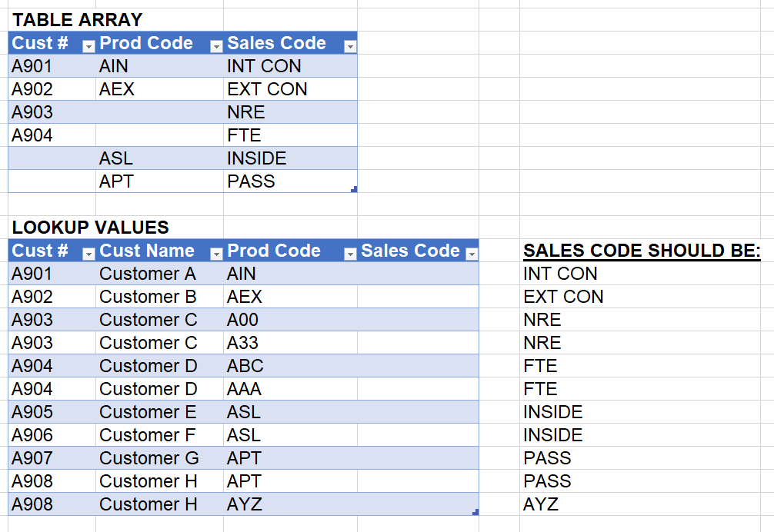Open the Cust # filter dropdown in TABLE ARRAY
The width and height of the screenshot is (774, 532).
88,46
